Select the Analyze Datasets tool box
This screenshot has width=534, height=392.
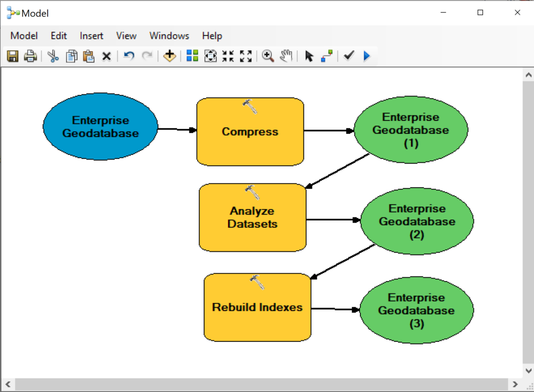point(252,218)
